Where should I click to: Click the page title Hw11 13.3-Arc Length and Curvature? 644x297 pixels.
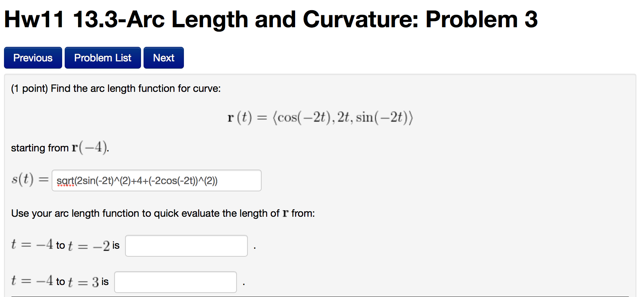(218, 19)
